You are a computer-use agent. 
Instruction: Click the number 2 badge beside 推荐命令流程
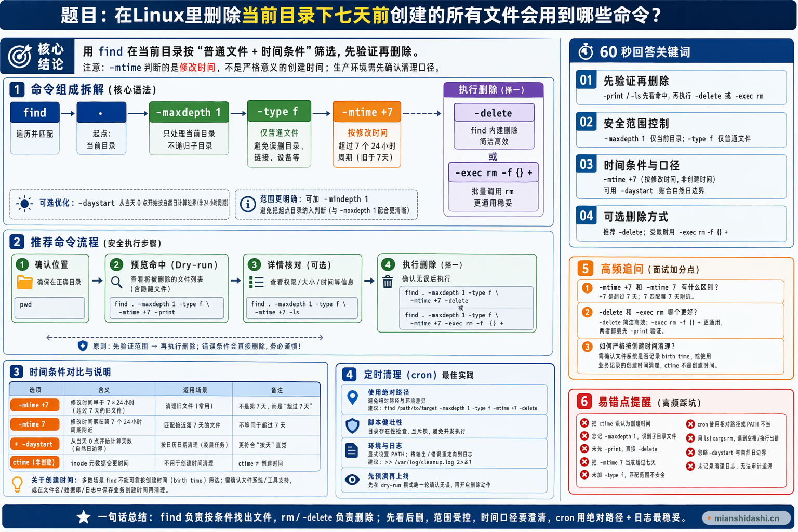pyautogui.click(x=17, y=242)
